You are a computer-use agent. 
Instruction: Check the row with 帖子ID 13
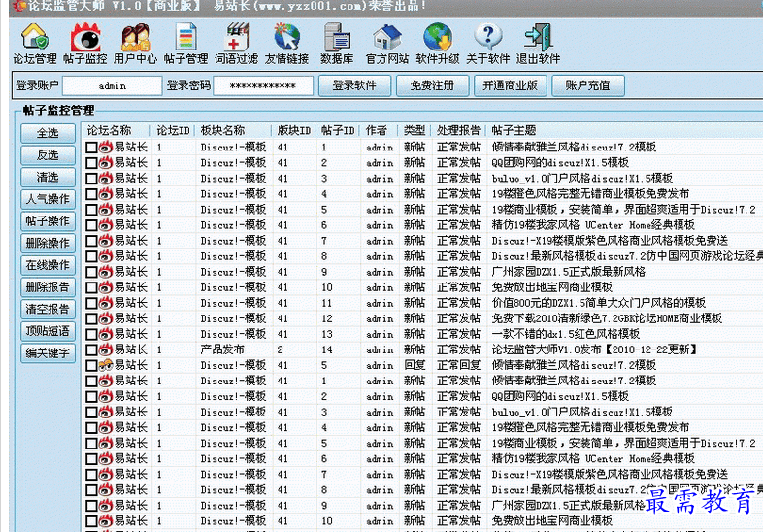tap(91, 334)
